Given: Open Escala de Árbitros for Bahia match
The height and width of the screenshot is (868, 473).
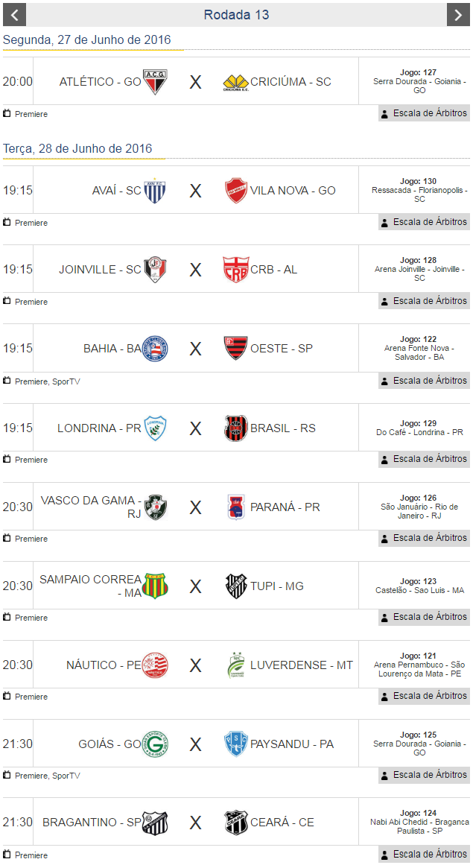Looking at the screenshot, I should point(424,381).
